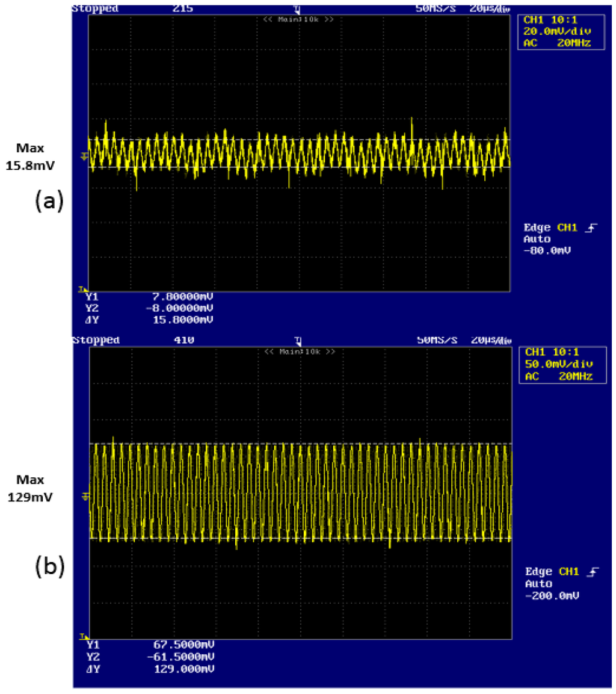Viewport: 616px width, 694px height.
Task: Click the rising edge trigger icon in panel (a)
Action: pos(594,228)
